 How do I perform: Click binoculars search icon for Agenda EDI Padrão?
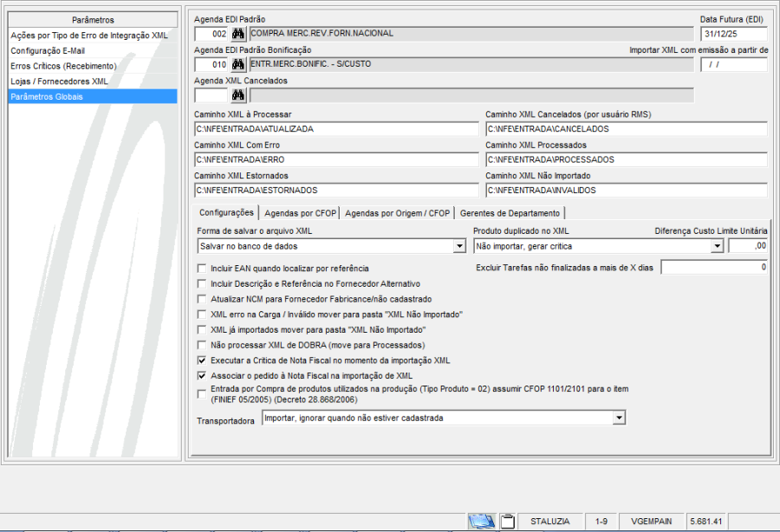coord(238,34)
